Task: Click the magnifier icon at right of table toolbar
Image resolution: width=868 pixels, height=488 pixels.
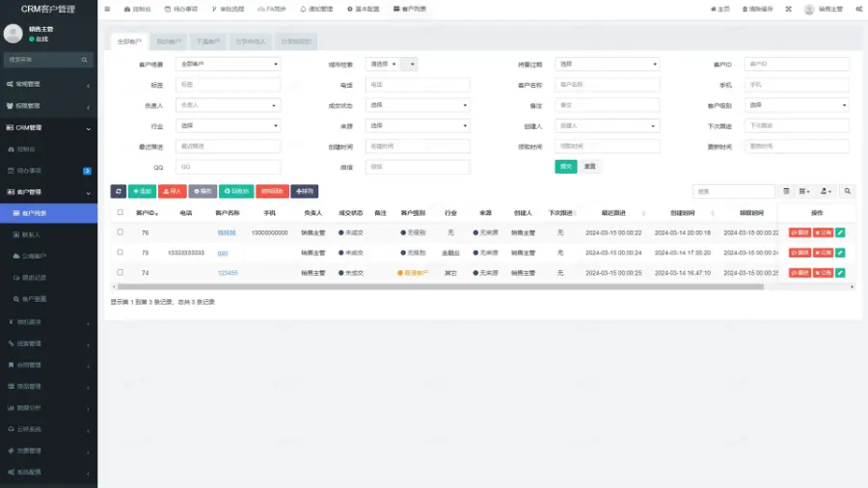Action: (847, 191)
